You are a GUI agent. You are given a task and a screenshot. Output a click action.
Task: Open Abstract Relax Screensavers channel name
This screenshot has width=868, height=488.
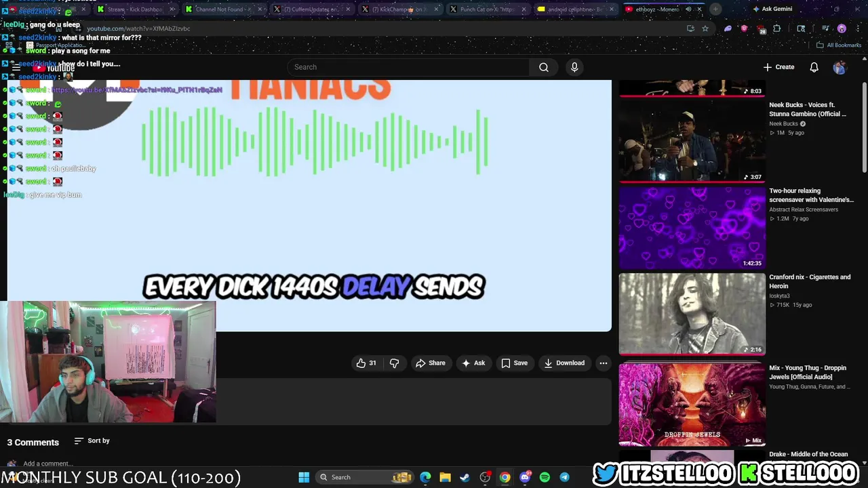pyautogui.click(x=804, y=209)
